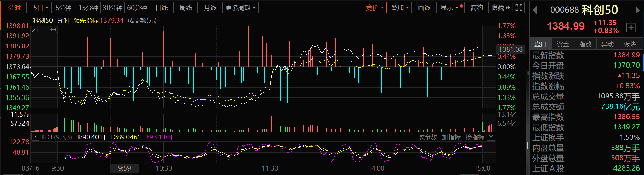Open the 叠加 overlay dropdown

pos(400,8)
